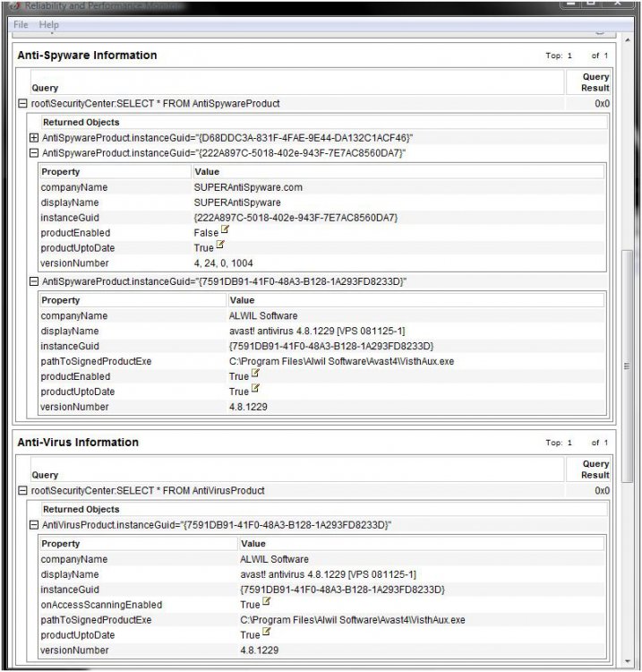The image size is (642, 672).
Task: Click the vertical scrollbar thumb
Action: 628,366
